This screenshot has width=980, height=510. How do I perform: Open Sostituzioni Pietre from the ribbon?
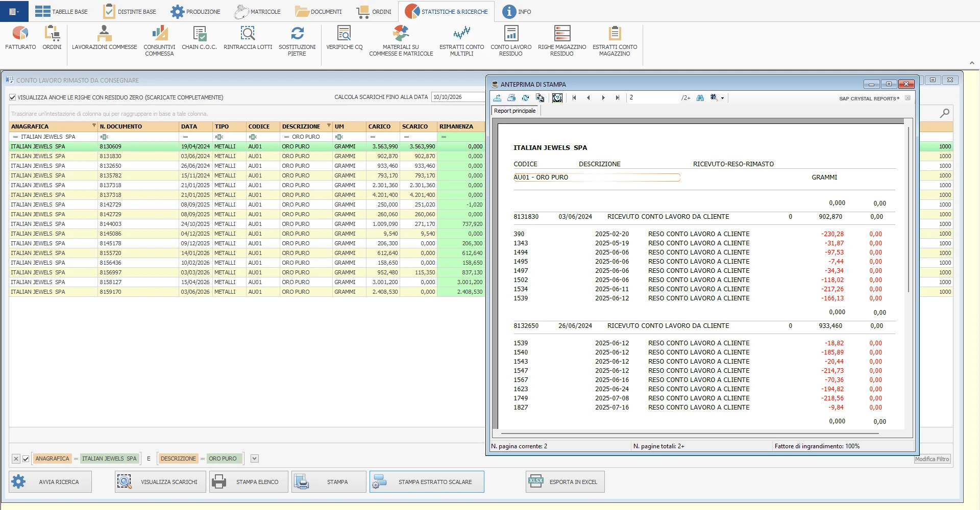point(297,41)
